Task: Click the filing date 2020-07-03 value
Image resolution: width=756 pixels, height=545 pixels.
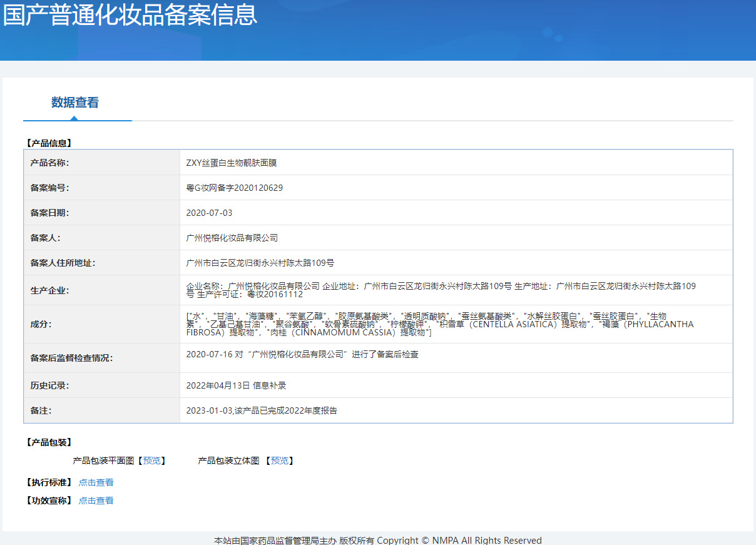Action: coord(209,213)
